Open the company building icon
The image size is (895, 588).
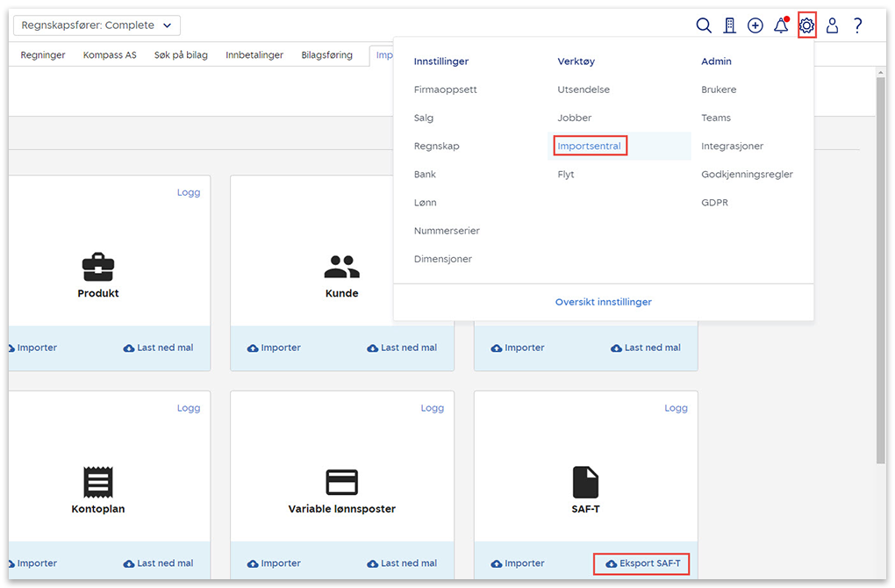click(x=729, y=25)
